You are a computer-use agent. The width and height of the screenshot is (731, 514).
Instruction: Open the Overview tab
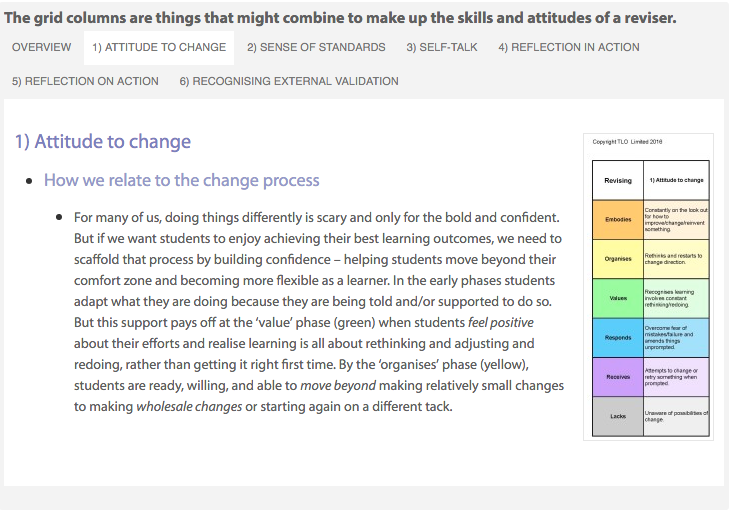coord(41,48)
